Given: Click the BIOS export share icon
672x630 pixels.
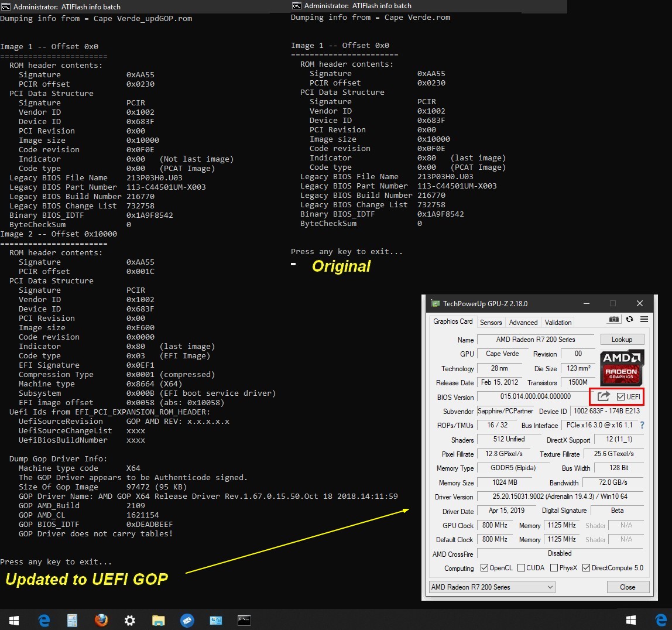Looking at the screenshot, I should (x=603, y=396).
